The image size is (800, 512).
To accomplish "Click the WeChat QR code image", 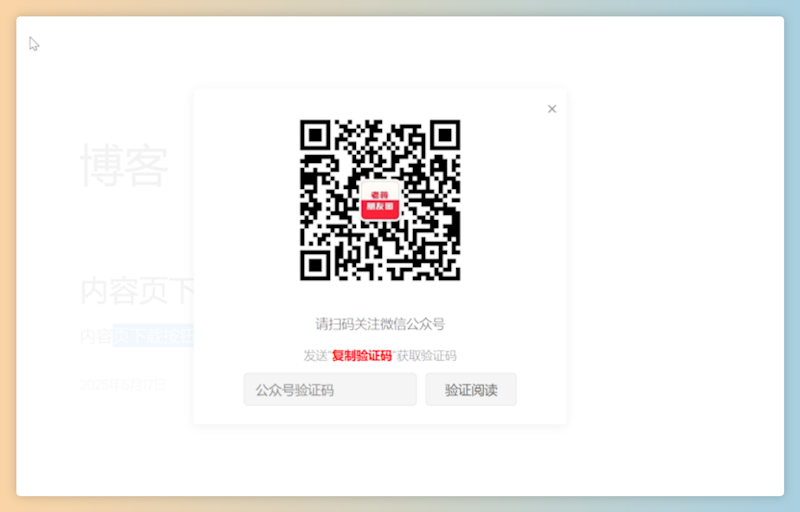I will pyautogui.click(x=380, y=200).
